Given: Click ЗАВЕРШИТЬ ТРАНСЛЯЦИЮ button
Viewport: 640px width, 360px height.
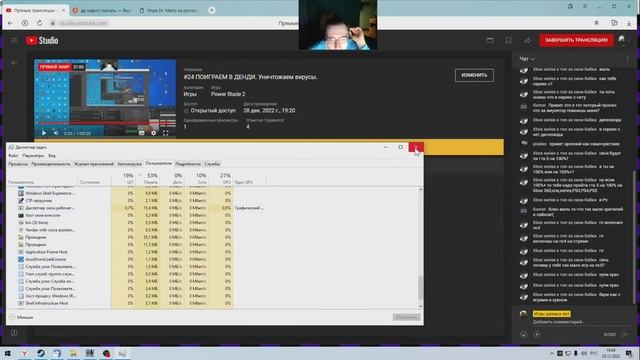Looking at the screenshot, I should coord(576,40).
